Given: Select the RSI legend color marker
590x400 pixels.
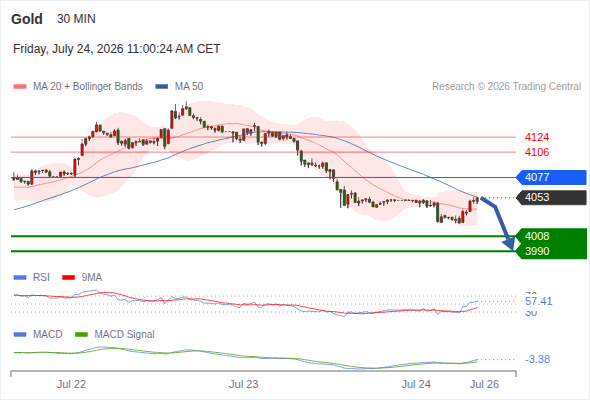Looking at the screenshot, I should point(20,278).
